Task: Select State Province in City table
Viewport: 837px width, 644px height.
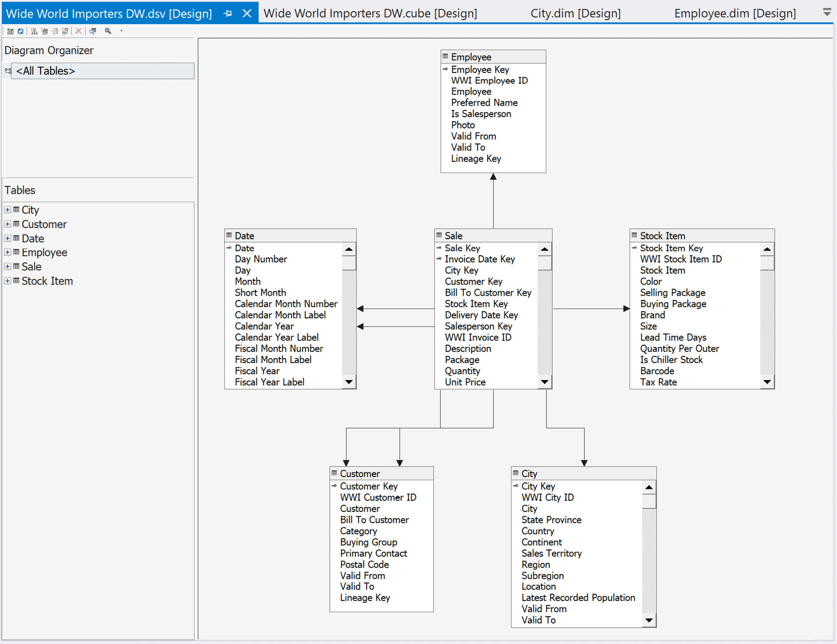Action: [551, 520]
